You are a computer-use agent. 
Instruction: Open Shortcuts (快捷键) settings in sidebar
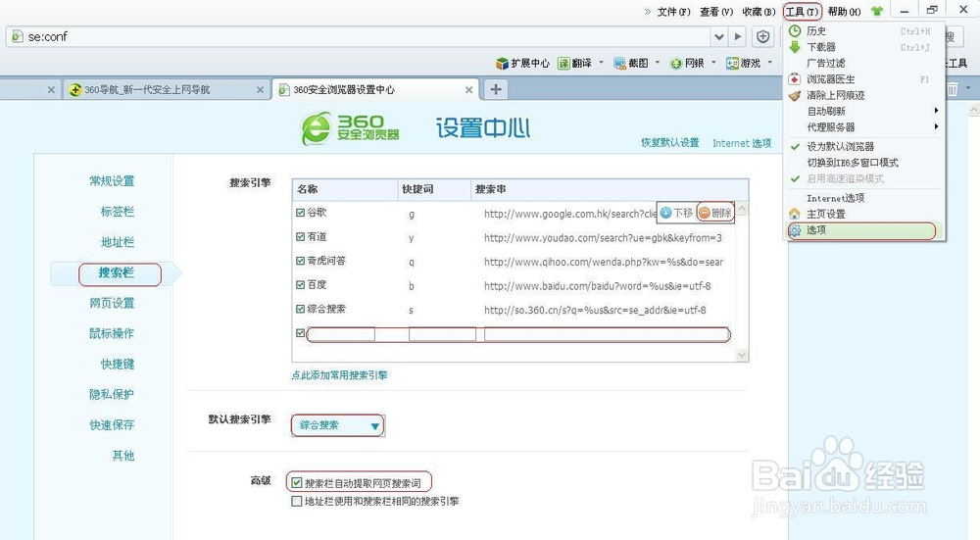pos(118,365)
